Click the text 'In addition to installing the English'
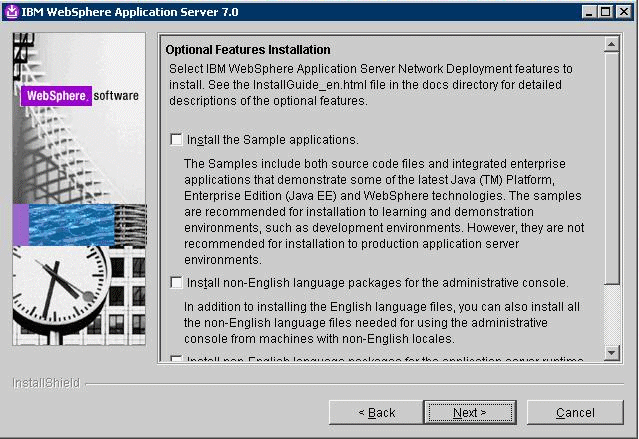The image size is (639, 439). 278,307
